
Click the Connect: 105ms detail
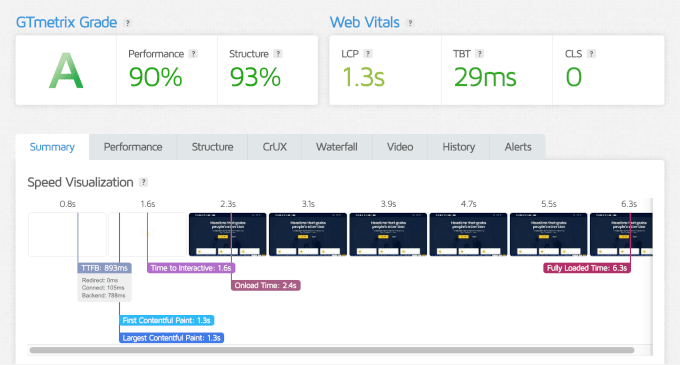103,288
